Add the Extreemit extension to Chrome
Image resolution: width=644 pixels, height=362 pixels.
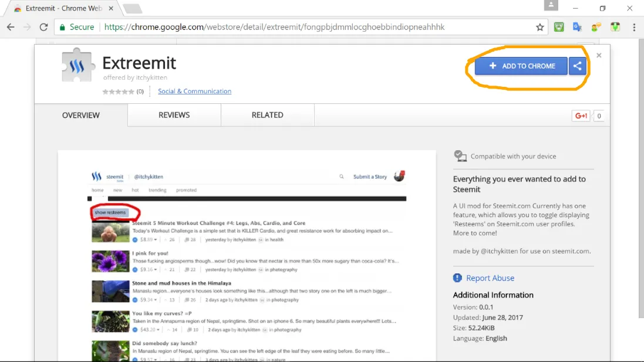(521, 66)
